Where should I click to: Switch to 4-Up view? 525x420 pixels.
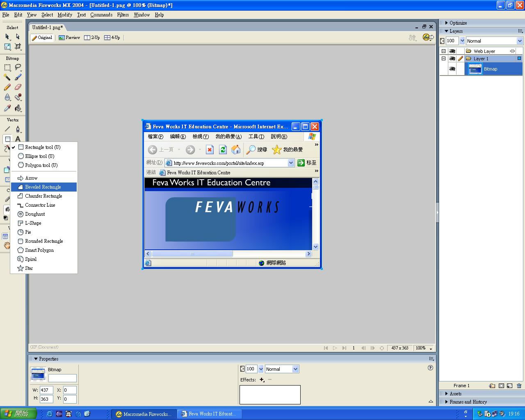tap(112, 38)
